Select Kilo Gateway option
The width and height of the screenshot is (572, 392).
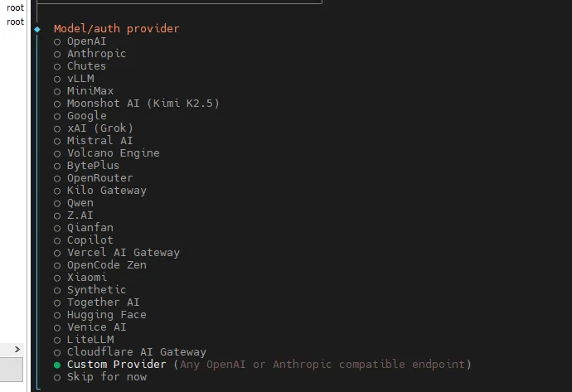click(x=106, y=191)
